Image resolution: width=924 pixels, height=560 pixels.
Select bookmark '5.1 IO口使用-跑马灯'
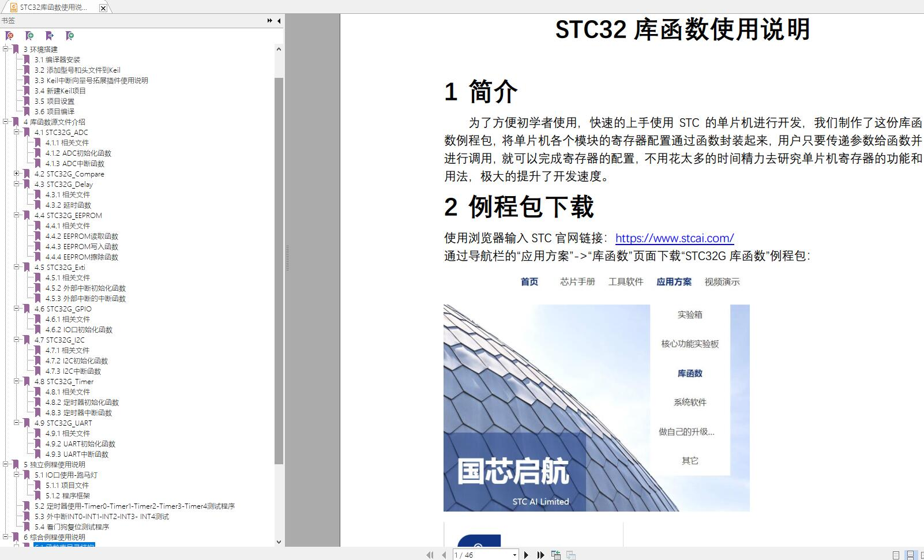(x=66, y=475)
